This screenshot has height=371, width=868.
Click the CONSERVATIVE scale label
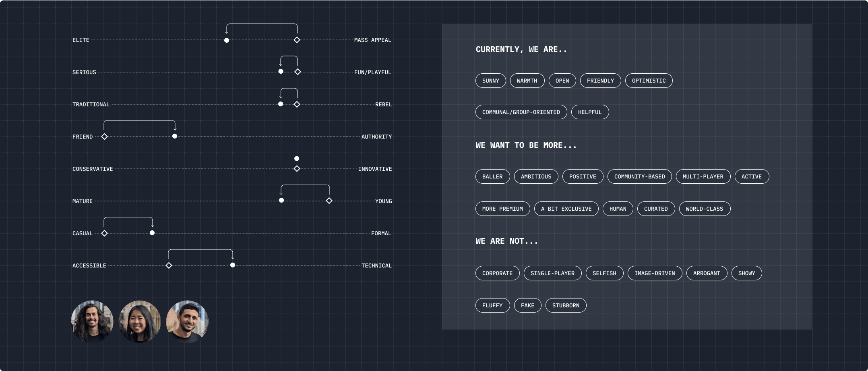93,169
